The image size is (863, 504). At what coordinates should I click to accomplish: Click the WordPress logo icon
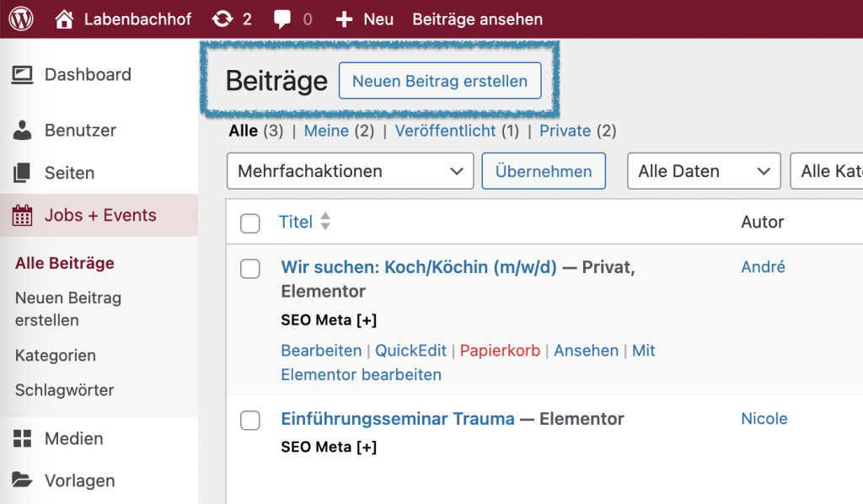[x=21, y=19]
